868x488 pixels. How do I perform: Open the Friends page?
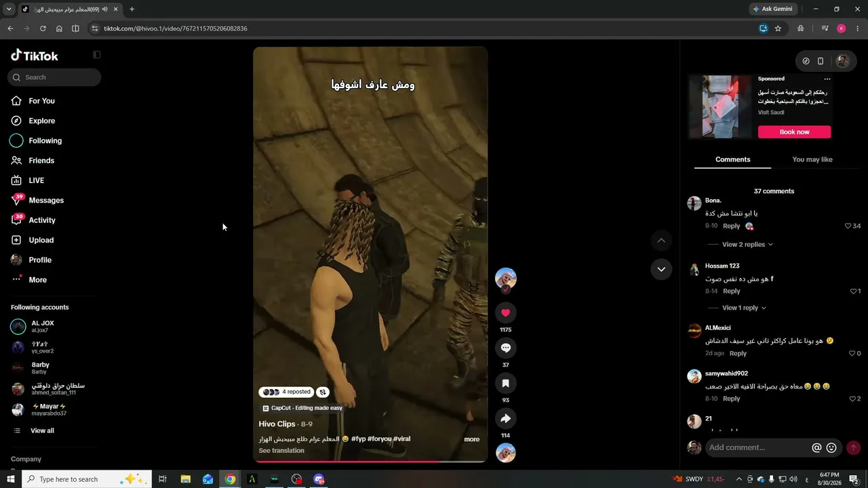pyautogui.click(x=41, y=161)
